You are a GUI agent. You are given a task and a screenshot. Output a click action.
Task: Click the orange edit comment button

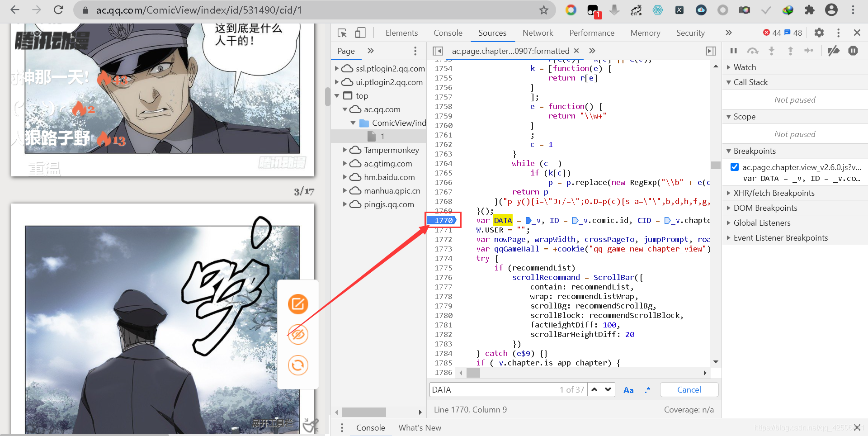[298, 304]
